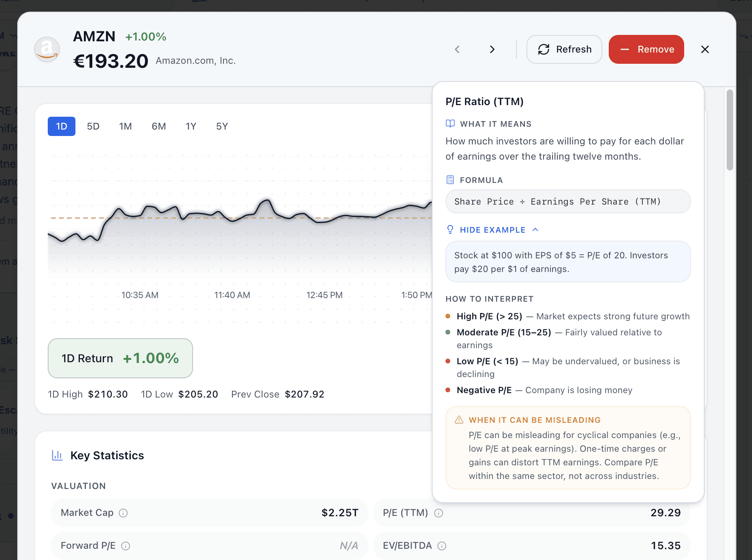The height and width of the screenshot is (560, 752).
Task: Click the 'Amazon.com, Inc.' company name
Action: tap(196, 61)
